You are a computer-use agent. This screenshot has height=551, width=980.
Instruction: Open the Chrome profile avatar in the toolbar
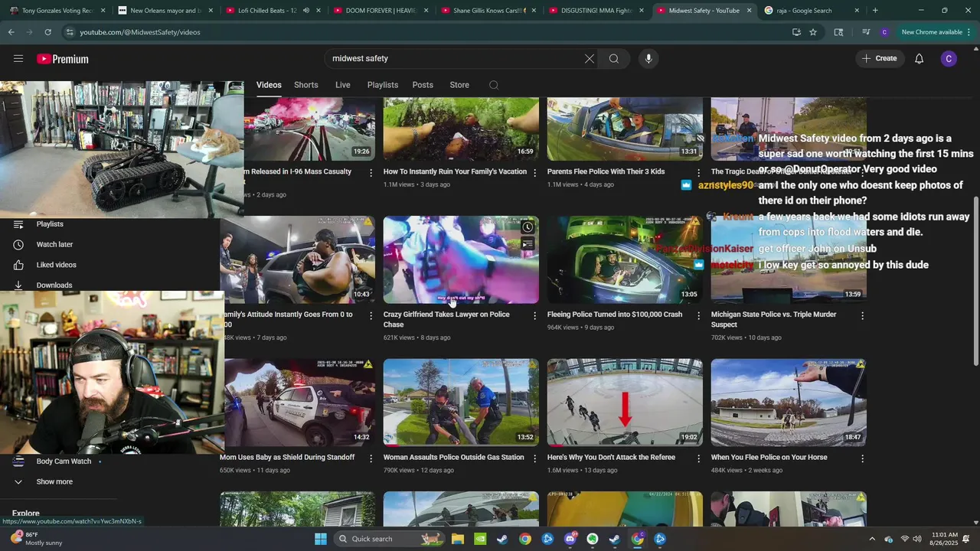884,32
